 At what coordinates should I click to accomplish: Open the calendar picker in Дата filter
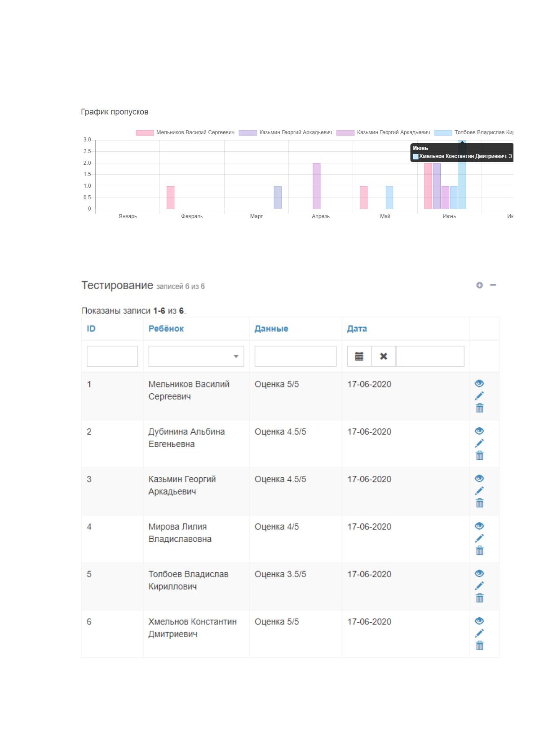coord(359,356)
